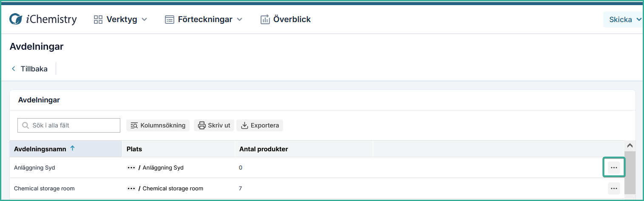644x201 pixels.
Task: Open the Överblick page
Action: point(286,19)
